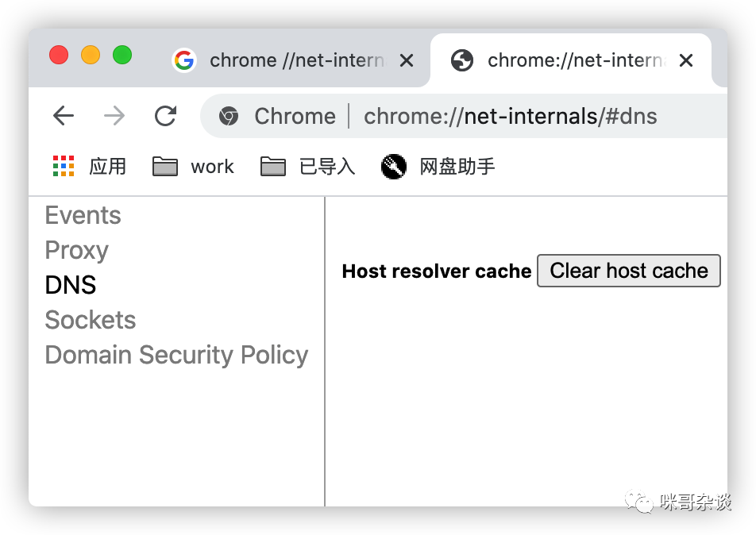
Task: Click the Google favicon on first tab
Action: [184, 61]
